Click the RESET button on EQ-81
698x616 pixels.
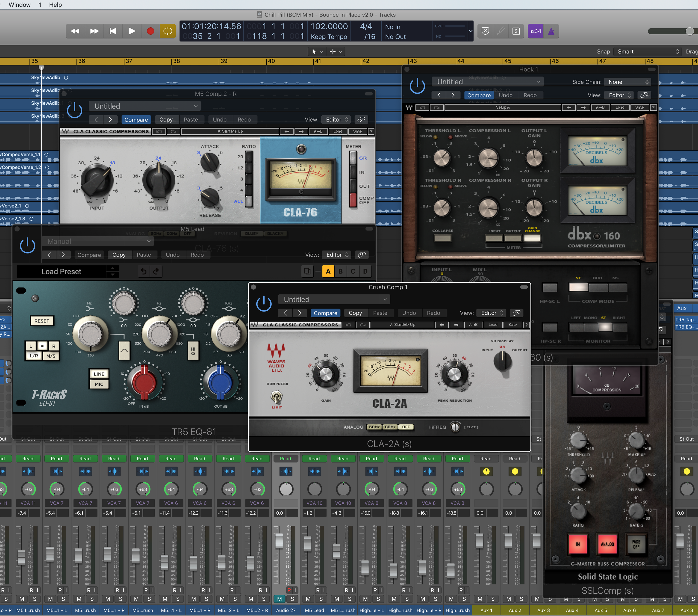coord(42,321)
